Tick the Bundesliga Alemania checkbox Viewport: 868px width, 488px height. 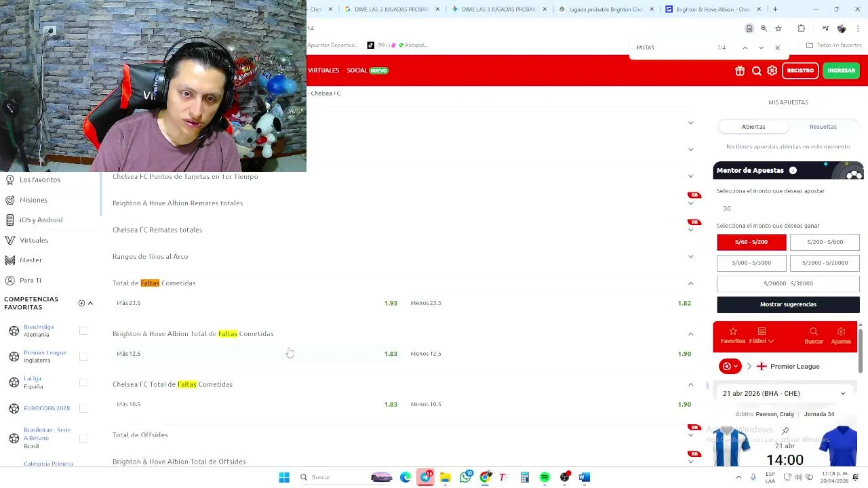tap(83, 331)
